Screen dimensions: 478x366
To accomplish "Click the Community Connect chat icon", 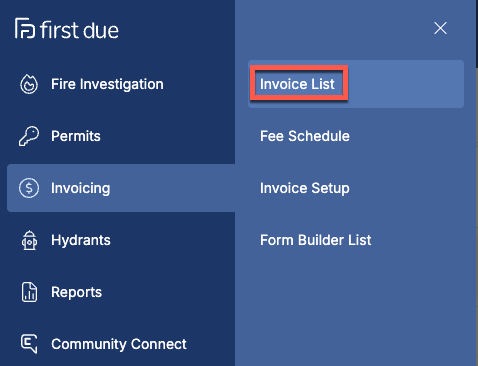I will pyautogui.click(x=29, y=344).
